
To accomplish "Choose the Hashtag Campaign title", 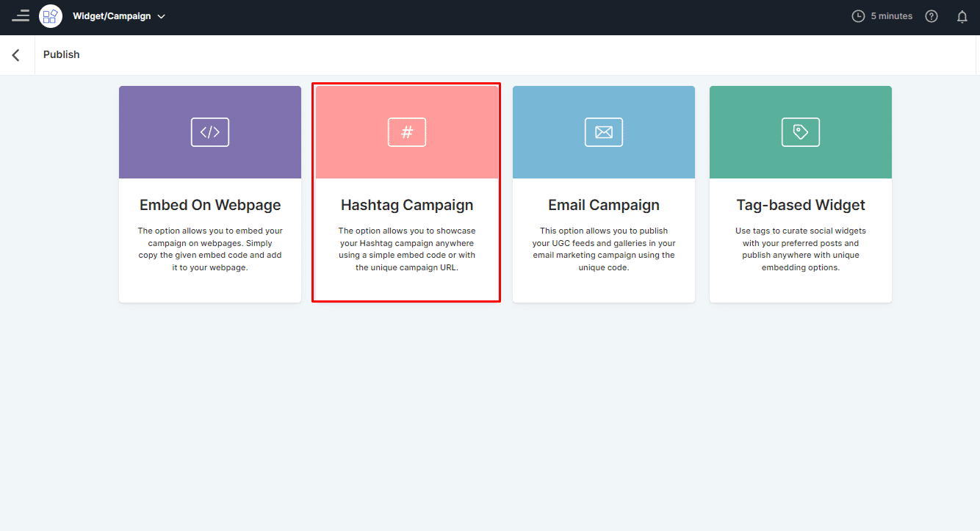I will 407,205.
